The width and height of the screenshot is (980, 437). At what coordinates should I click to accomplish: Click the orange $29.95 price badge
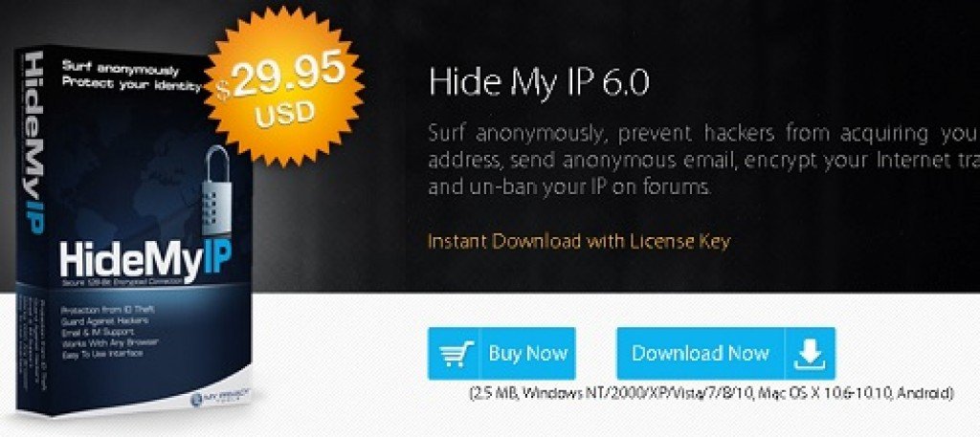coord(283,86)
